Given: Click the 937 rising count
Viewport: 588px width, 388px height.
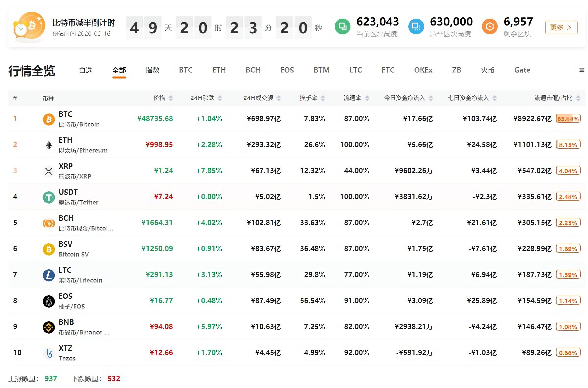Looking at the screenshot, I should 51,379.
